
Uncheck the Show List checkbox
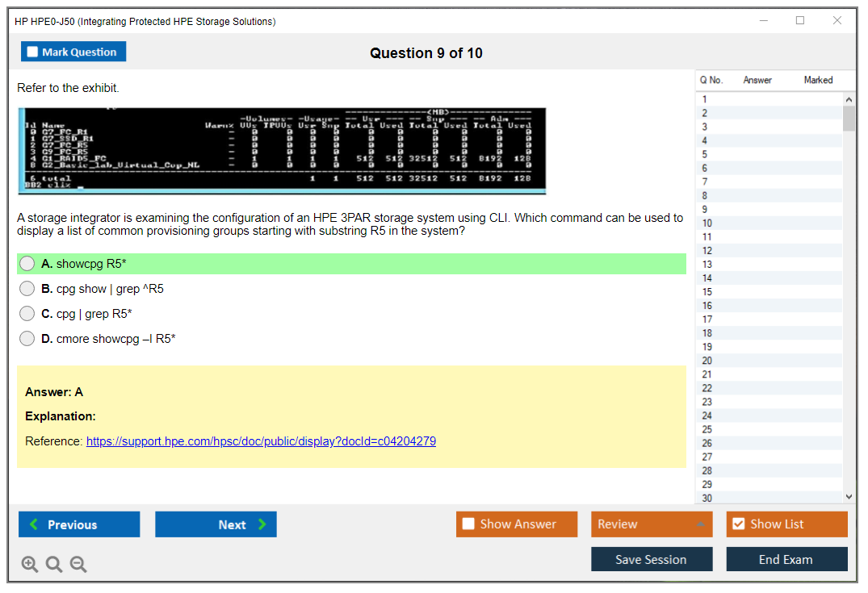point(738,524)
